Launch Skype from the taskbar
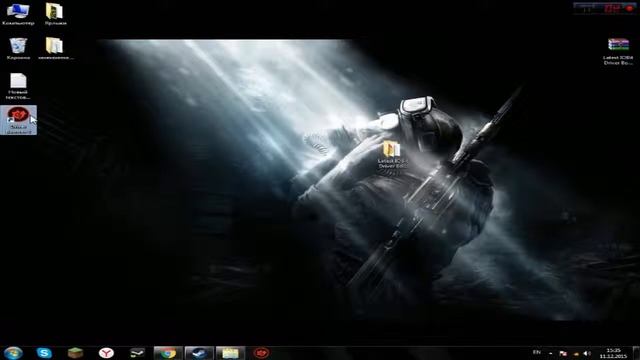The height and width of the screenshot is (360, 640). click(x=44, y=353)
